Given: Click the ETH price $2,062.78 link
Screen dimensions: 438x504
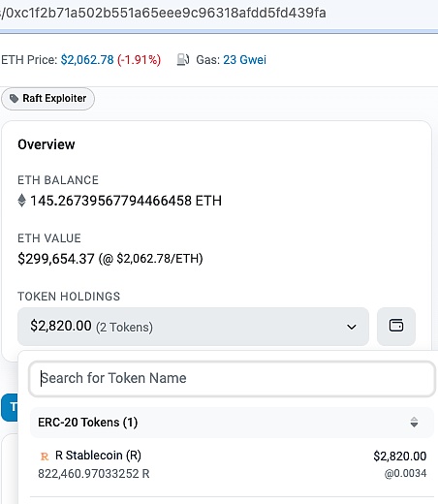Looking at the screenshot, I should pos(87,60).
